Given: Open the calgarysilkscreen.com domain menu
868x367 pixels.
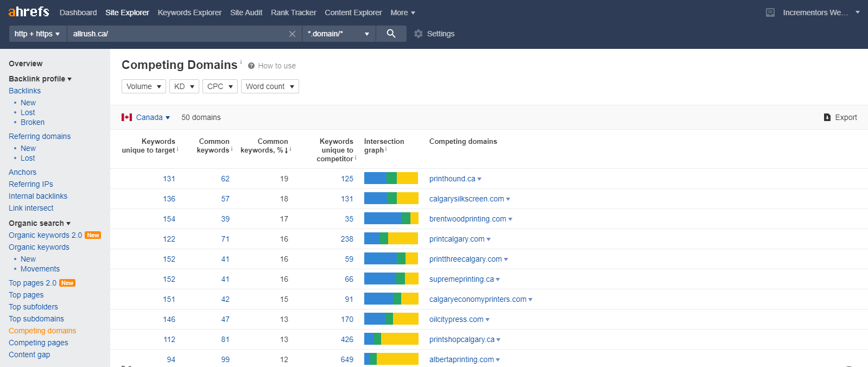Looking at the screenshot, I should (508, 199).
